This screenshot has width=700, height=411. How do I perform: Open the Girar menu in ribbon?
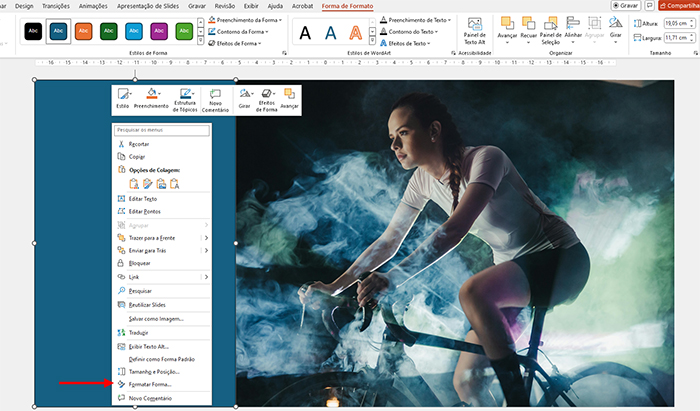[x=616, y=30]
